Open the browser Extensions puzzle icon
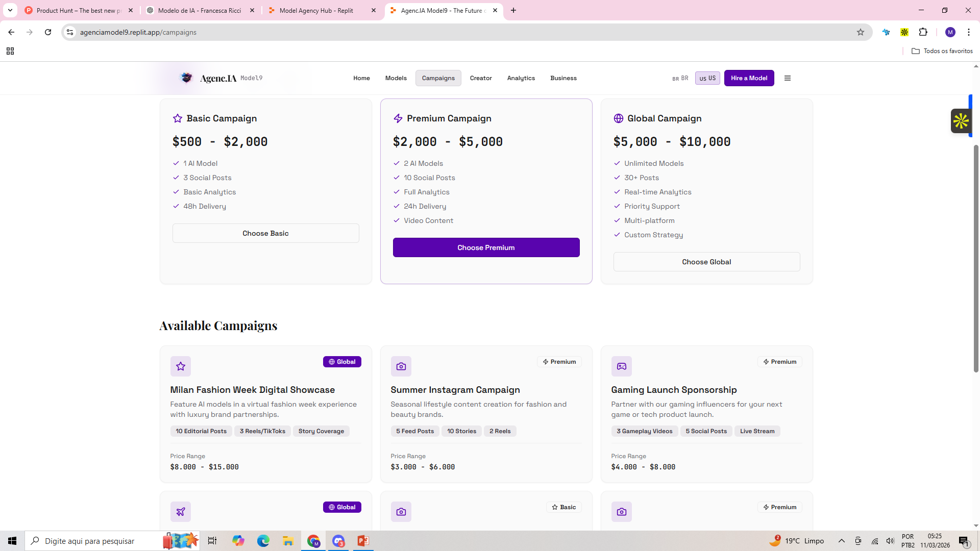The height and width of the screenshot is (551, 980). 923,32
